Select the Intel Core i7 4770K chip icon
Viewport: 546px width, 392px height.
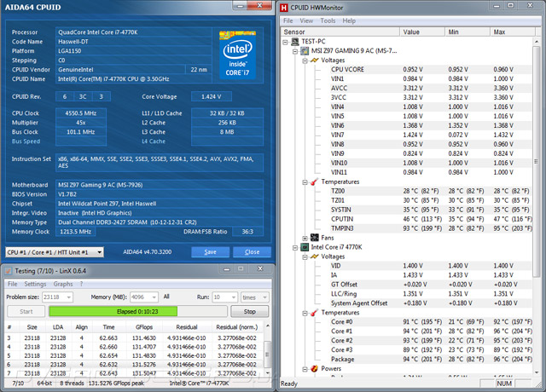point(306,246)
